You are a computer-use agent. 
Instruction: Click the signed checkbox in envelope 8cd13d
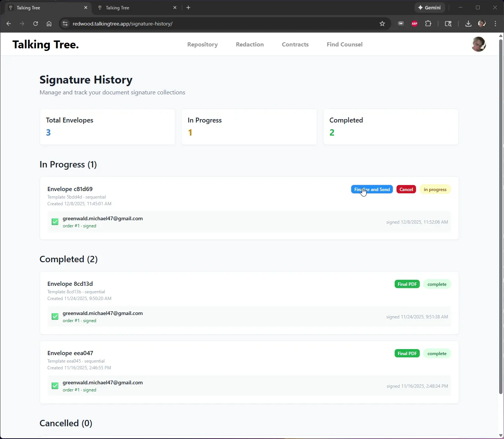tap(55, 317)
